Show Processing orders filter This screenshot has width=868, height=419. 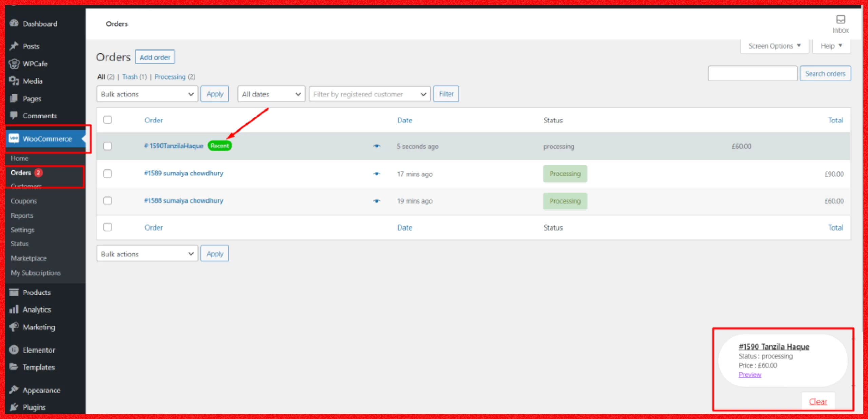(170, 77)
